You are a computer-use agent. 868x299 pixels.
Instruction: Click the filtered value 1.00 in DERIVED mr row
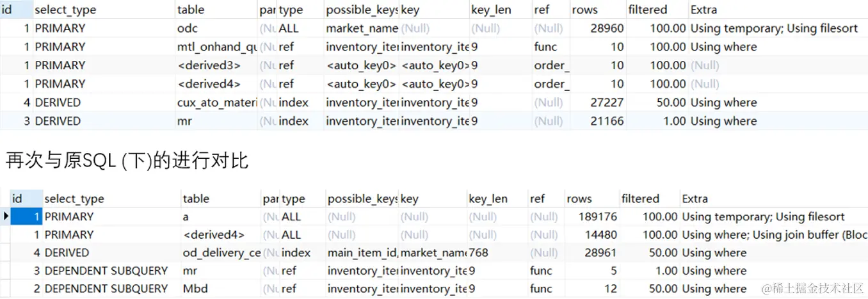(x=674, y=121)
